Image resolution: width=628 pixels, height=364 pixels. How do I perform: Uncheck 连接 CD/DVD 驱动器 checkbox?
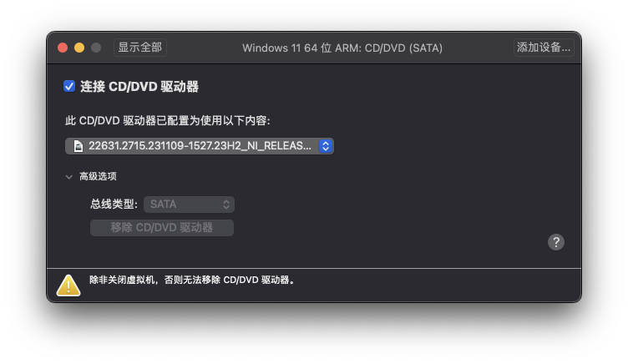point(69,86)
